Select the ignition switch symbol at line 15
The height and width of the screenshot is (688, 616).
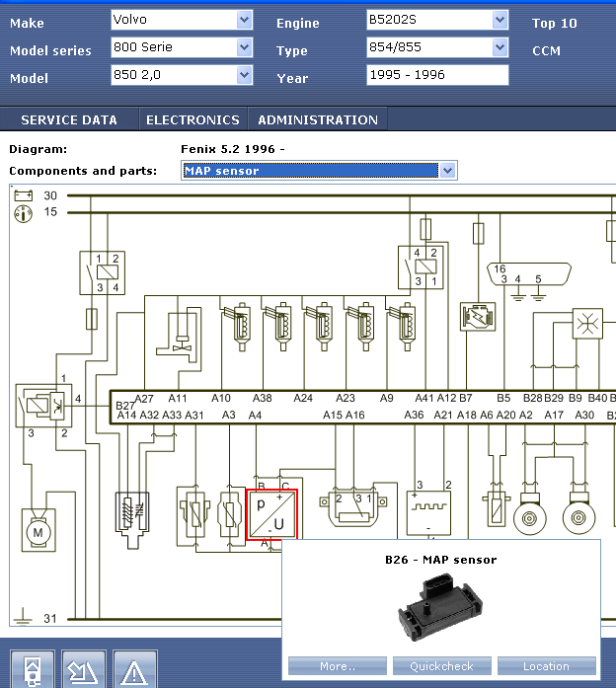24,213
